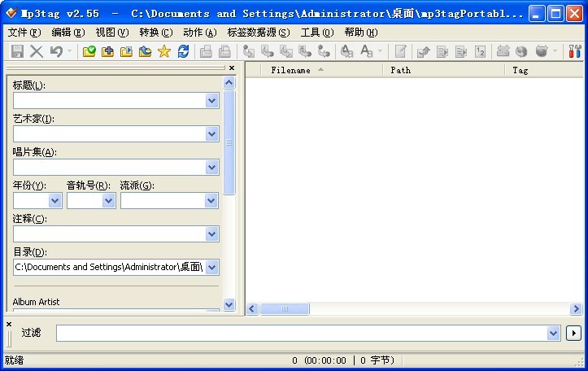The image size is (588, 371).
Task: Expand the 年份 (Year) dropdown
Action: click(x=55, y=200)
